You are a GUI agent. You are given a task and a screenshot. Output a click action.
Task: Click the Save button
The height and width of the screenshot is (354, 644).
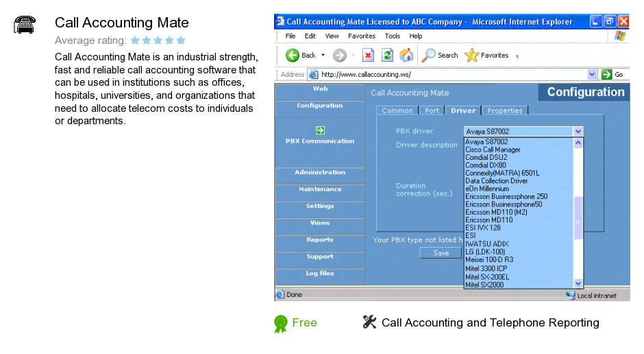[x=441, y=253]
